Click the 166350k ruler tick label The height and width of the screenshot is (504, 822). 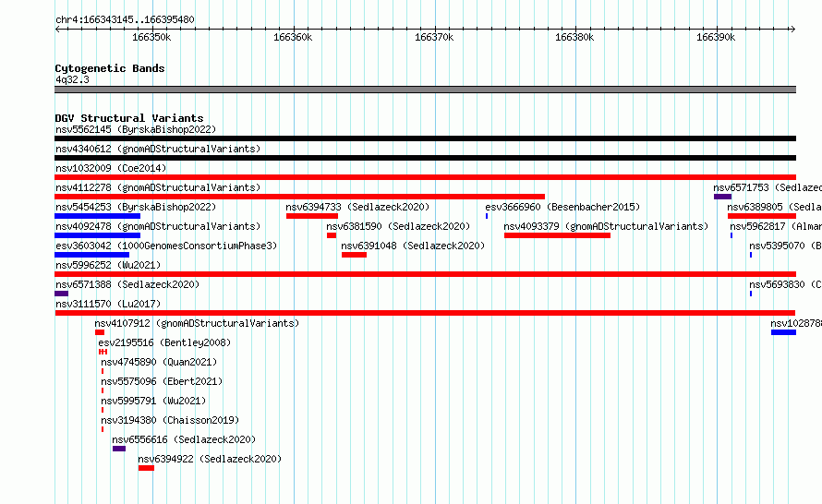pyautogui.click(x=151, y=37)
